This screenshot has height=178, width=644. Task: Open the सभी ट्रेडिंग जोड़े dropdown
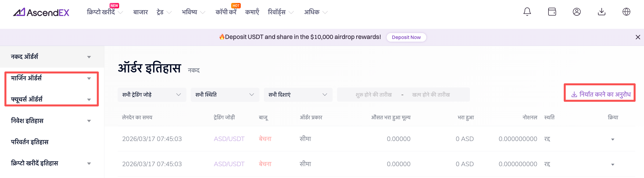coord(151,95)
